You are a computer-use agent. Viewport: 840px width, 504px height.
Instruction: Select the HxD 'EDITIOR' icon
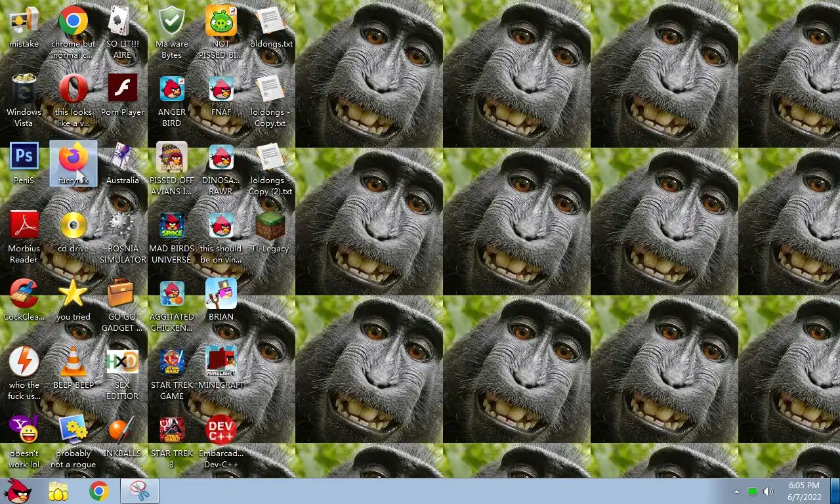pos(123,374)
